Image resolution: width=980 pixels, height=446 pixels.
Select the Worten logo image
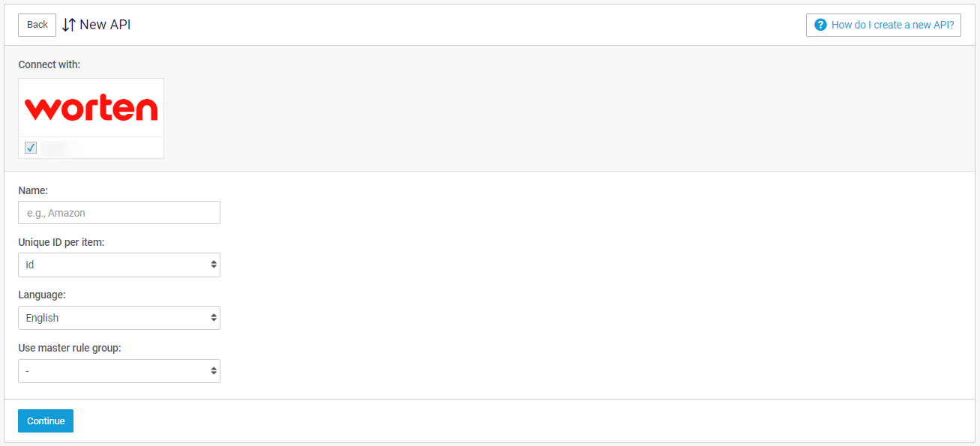tap(91, 108)
